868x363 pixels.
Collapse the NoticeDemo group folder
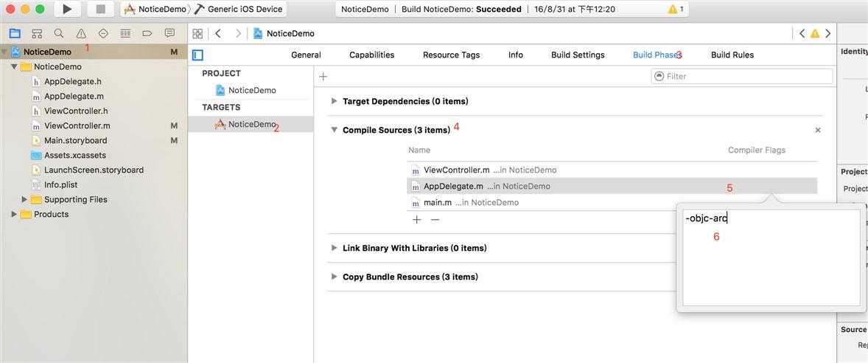point(14,66)
